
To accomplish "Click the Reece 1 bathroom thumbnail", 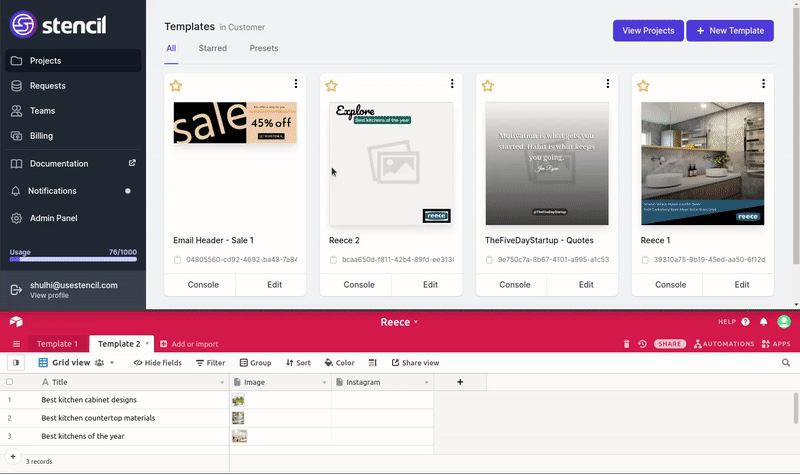I will coord(703,163).
